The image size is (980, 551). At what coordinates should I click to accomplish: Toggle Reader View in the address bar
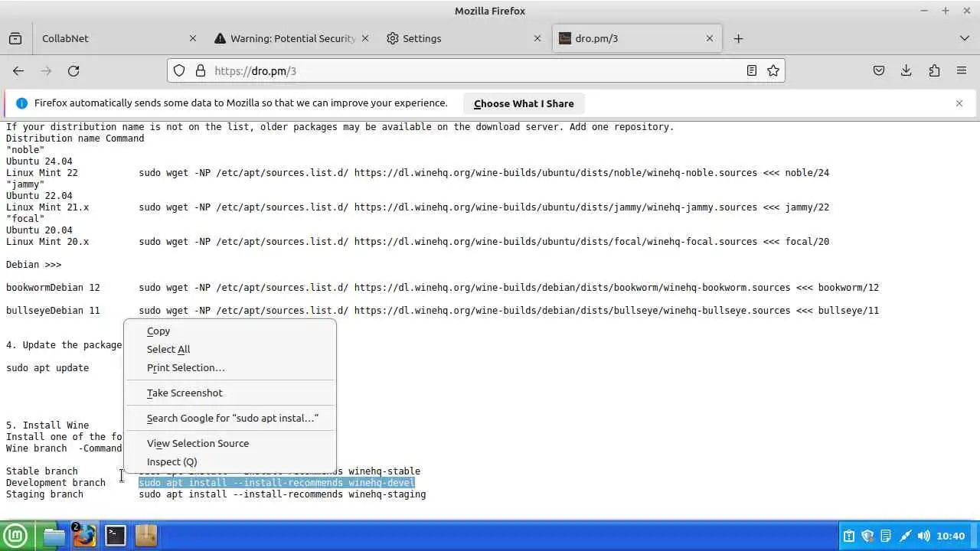[x=752, y=70]
